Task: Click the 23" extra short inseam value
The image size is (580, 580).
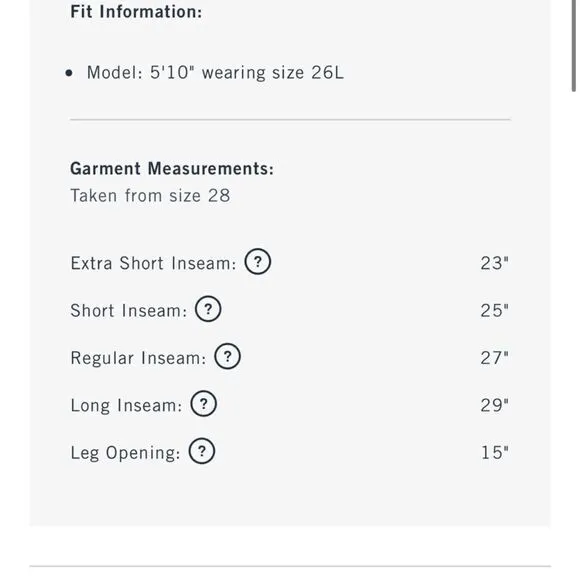Action: pyautogui.click(x=495, y=263)
